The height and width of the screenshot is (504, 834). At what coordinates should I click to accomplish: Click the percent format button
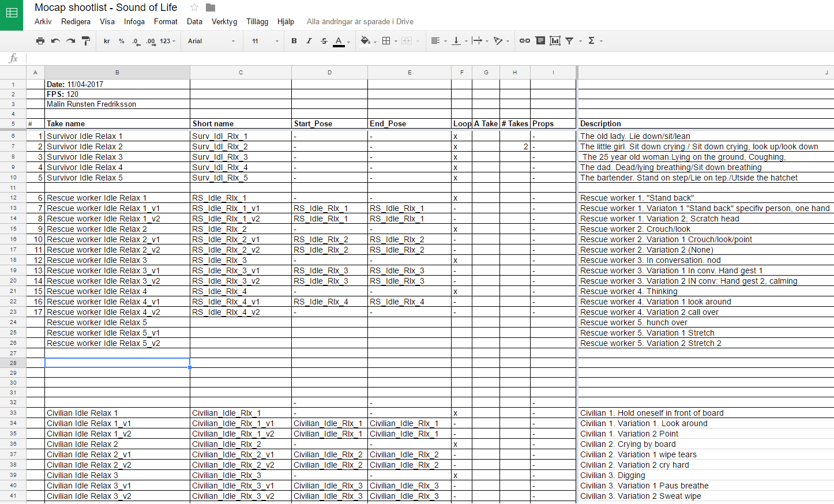tap(122, 41)
